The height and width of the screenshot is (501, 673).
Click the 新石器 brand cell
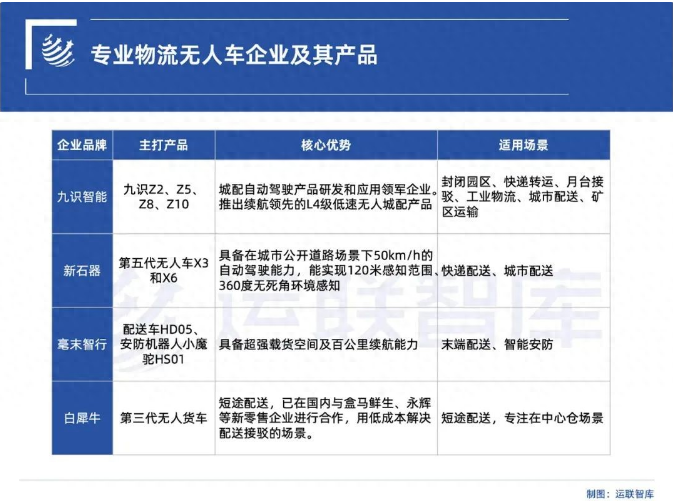click(82, 270)
